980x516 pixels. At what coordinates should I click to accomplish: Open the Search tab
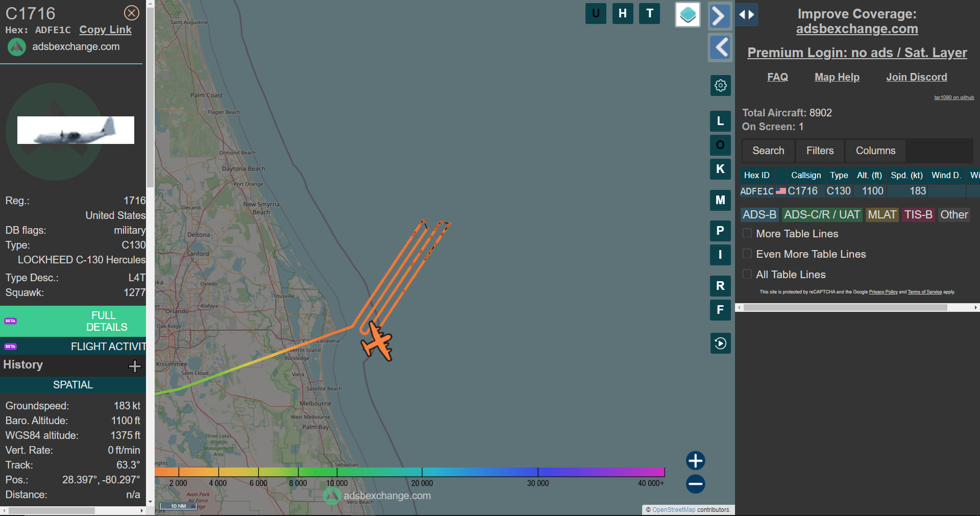[768, 151]
